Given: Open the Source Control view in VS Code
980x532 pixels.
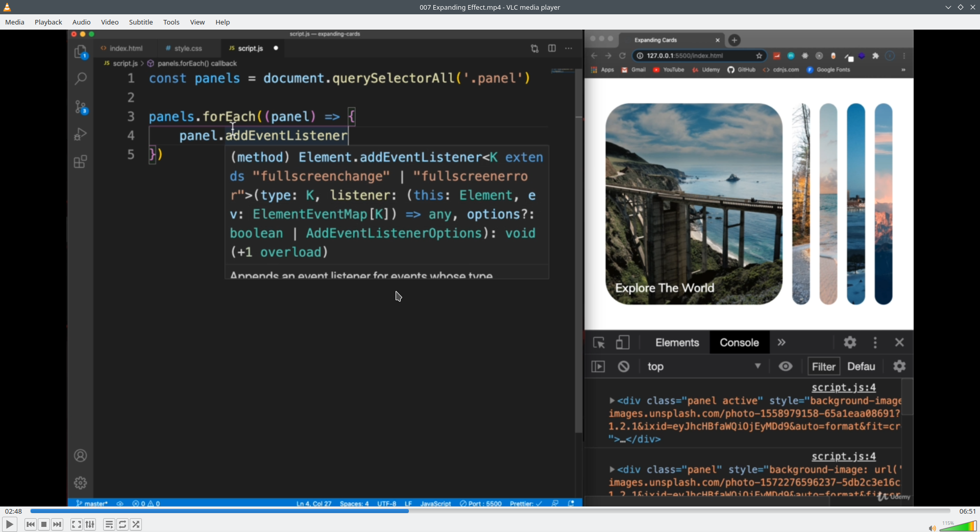Looking at the screenshot, I should click(x=81, y=107).
